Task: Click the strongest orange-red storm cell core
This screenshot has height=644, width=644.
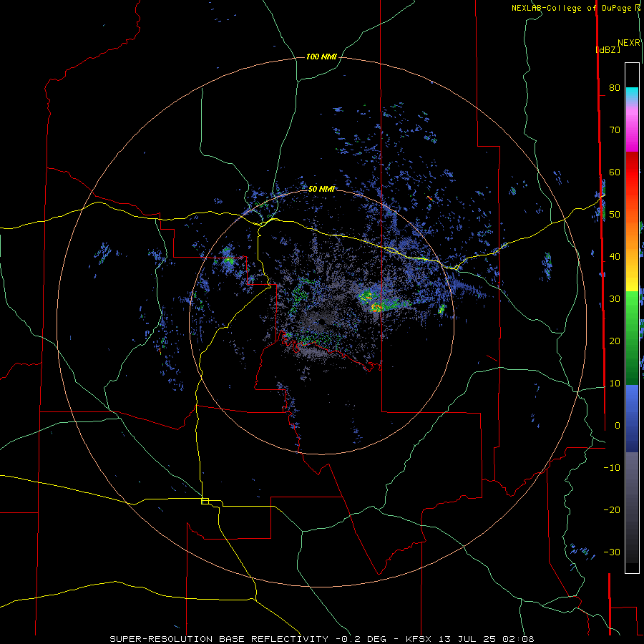Action: pos(376,307)
